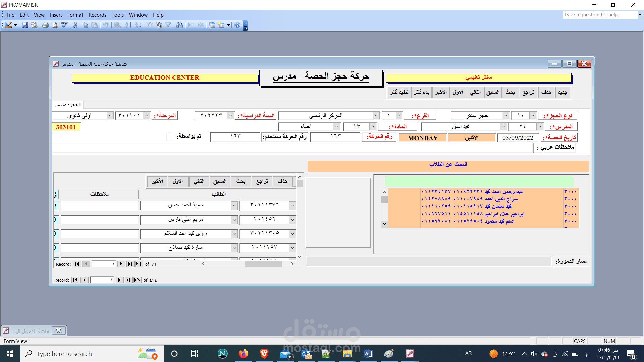
Task: Click the students subform حذف button
Action: pyautogui.click(x=282, y=181)
